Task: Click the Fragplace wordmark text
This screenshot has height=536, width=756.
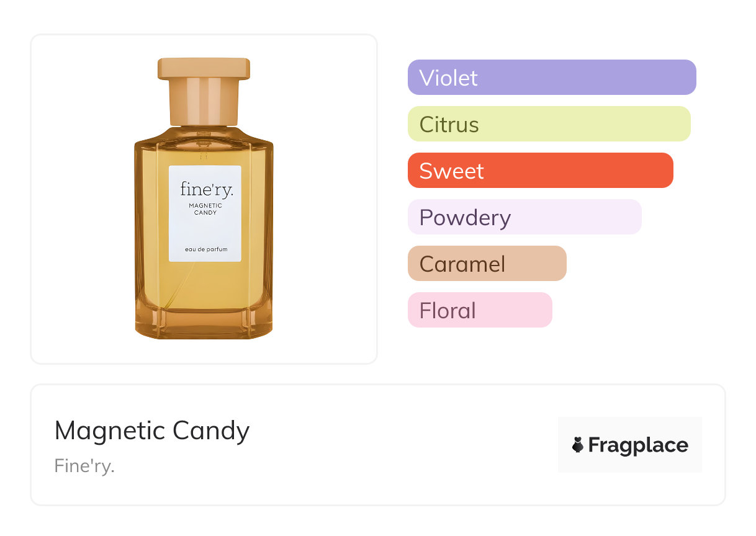Action: point(638,445)
